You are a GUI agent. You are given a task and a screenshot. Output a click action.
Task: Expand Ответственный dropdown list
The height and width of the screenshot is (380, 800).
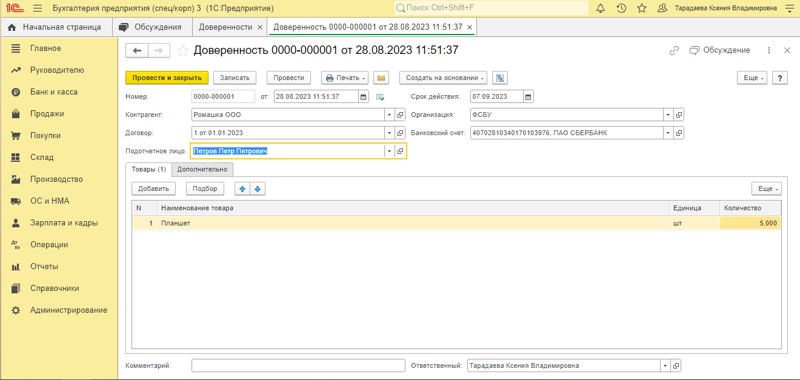tap(665, 366)
